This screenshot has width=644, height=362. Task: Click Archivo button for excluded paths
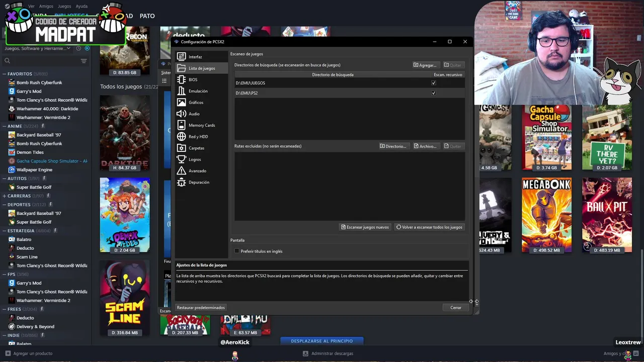point(426,146)
